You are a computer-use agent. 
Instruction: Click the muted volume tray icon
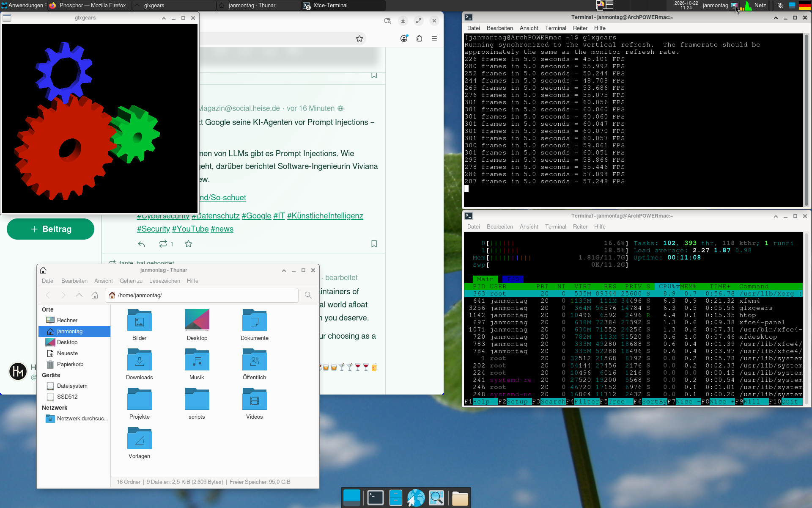pyautogui.click(x=780, y=6)
